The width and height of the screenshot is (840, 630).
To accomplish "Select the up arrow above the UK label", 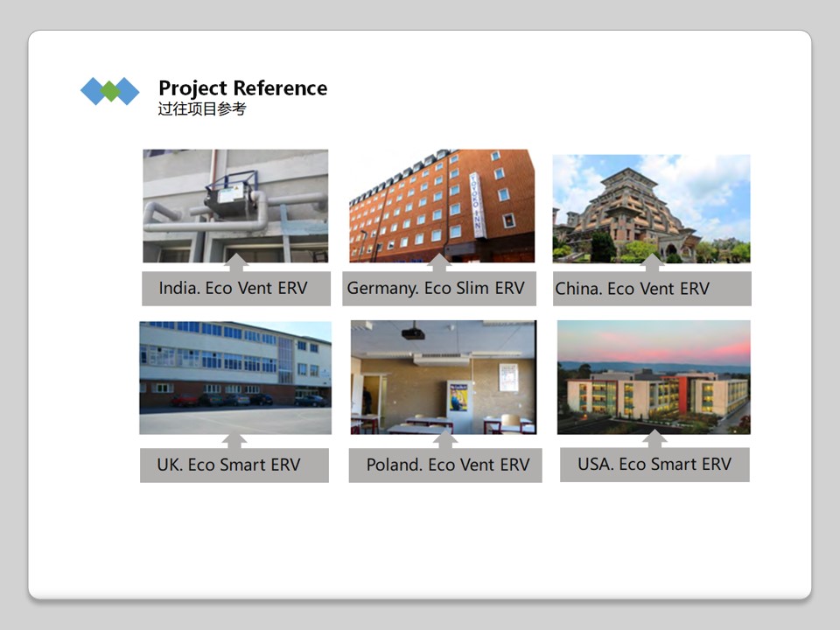I will click(234, 440).
